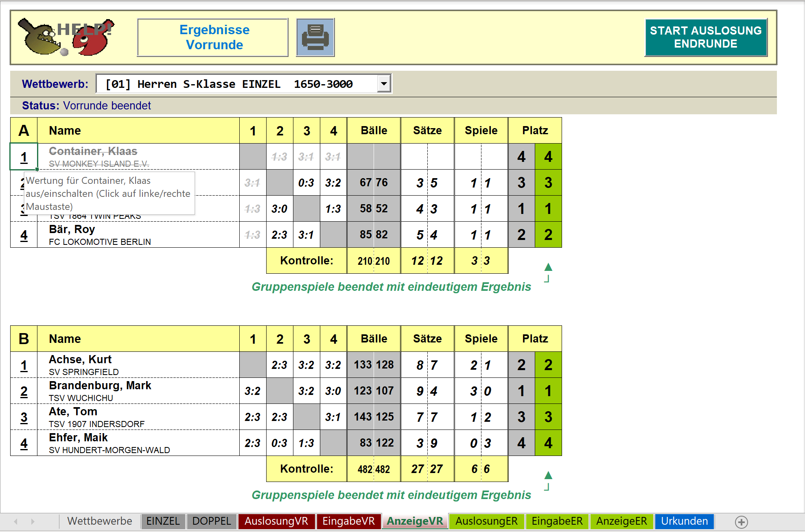Toggle rating for player 1 Achse, Kurt

click(24, 365)
